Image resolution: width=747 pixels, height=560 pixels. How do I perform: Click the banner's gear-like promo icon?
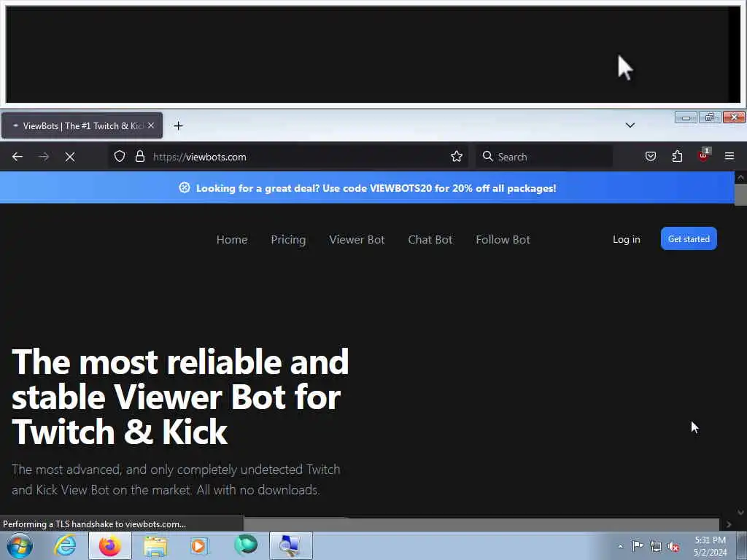(x=185, y=187)
